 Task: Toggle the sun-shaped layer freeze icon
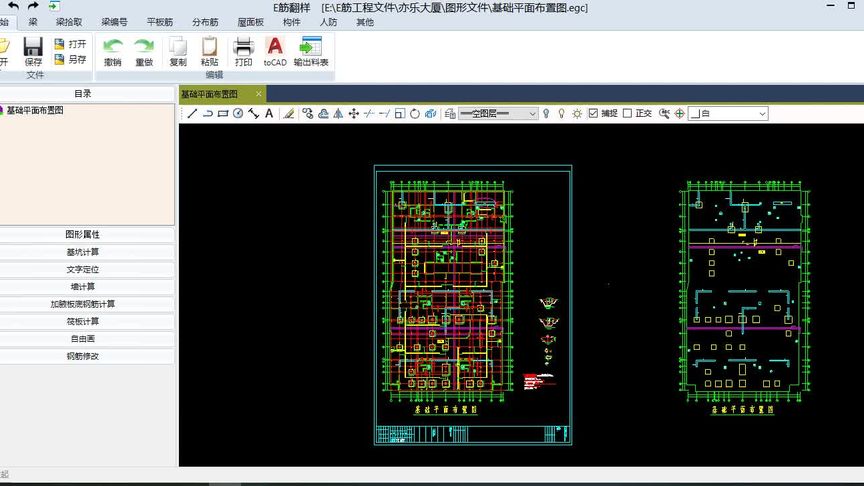click(x=577, y=114)
